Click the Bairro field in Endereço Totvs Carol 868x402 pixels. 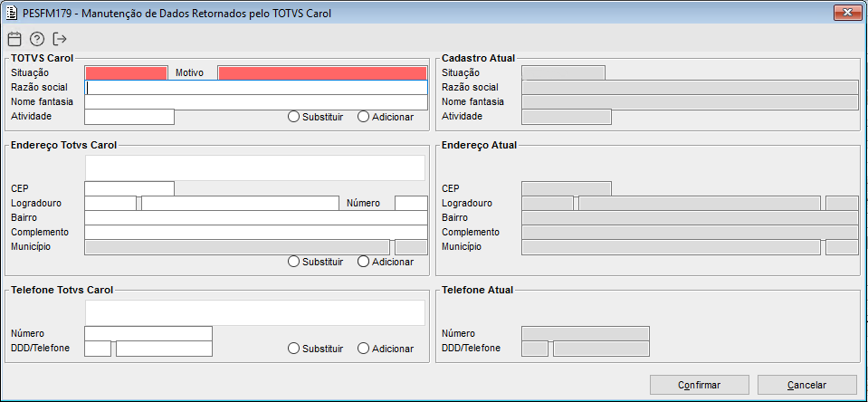tap(256, 217)
